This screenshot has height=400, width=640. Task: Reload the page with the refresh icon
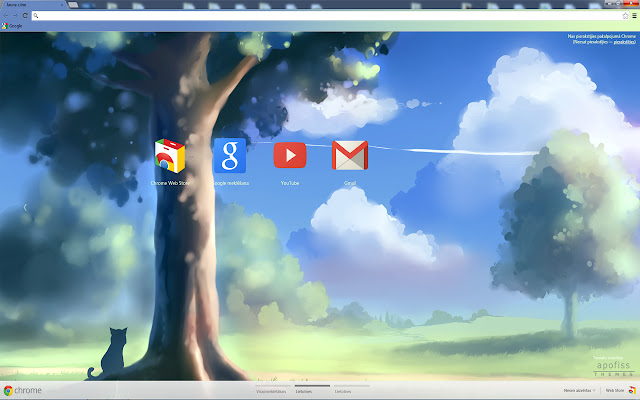point(25,16)
